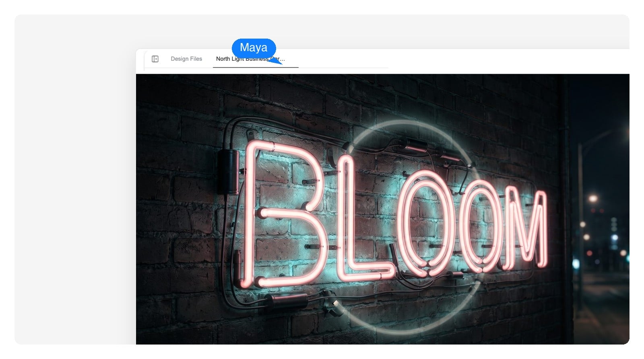The height and width of the screenshot is (359, 644).
Task: Open the Design Files tab
Action: [186, 59]
